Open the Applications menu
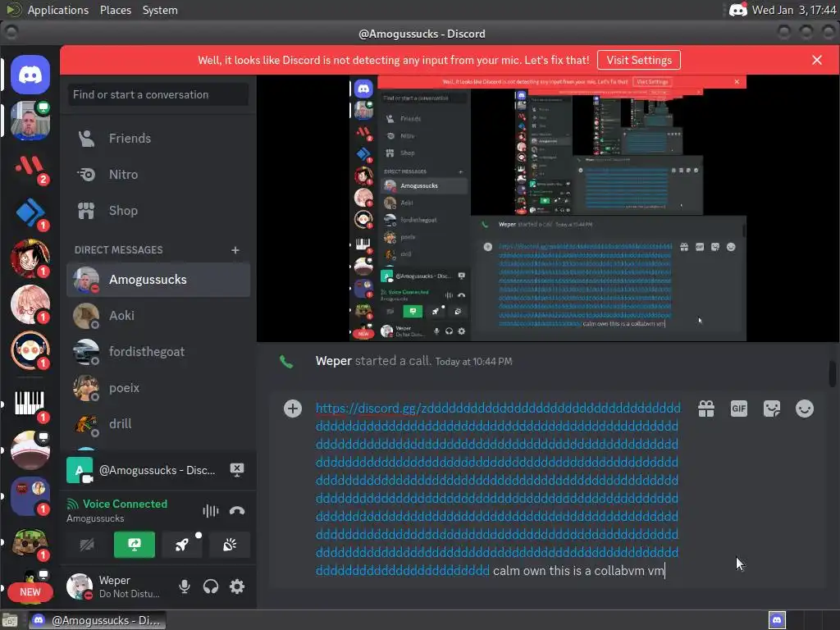Image resolution: width=840 pixels, height=630 pixels. coord(58,10)
